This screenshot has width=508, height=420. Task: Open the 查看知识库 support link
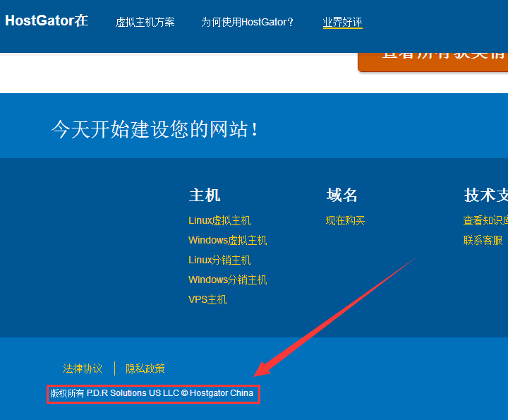[x=485, y=220]
